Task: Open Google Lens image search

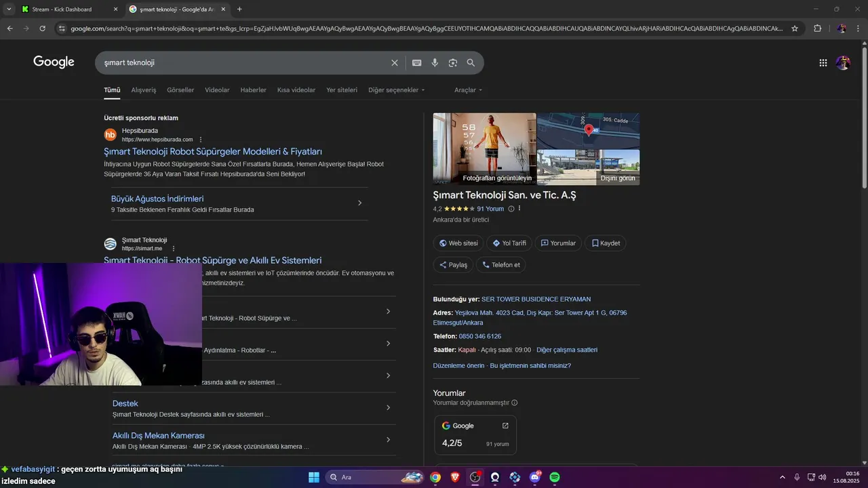Action: tap(453, 62)
